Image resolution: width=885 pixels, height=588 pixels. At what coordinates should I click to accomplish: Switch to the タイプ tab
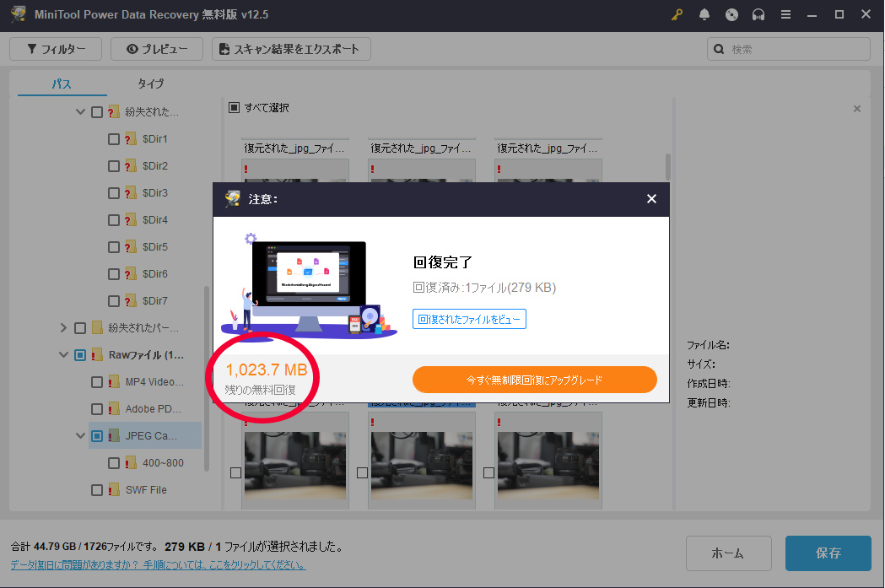click(x=151, y=84)
